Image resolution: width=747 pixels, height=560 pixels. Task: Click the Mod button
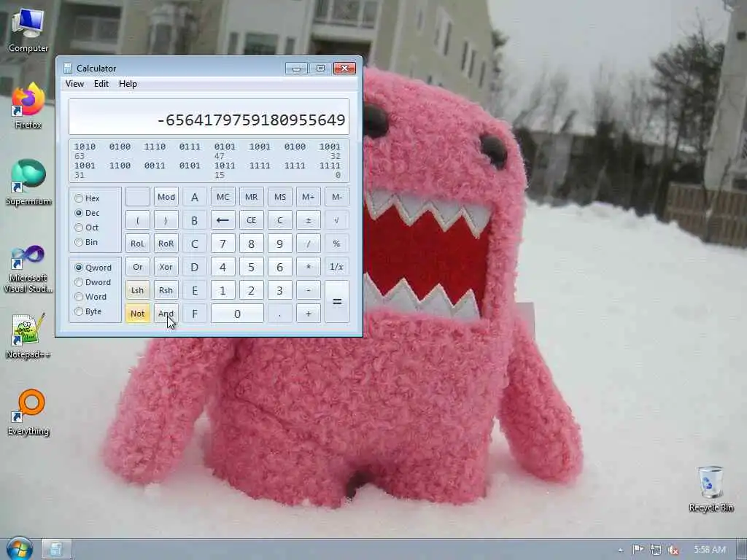pos(166,197)
